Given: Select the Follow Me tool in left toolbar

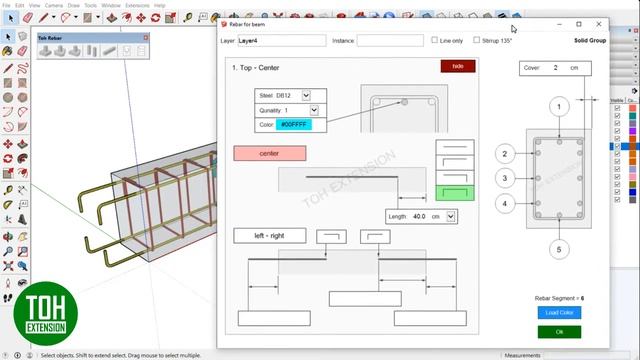Looking at the screenshot, I should (x=22, y=158).
